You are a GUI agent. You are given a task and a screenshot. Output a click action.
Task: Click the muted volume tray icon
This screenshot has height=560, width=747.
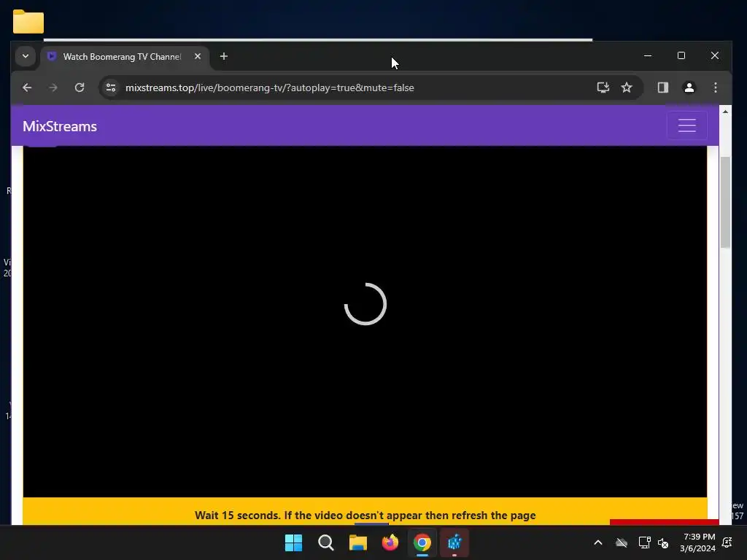[663, 542]
